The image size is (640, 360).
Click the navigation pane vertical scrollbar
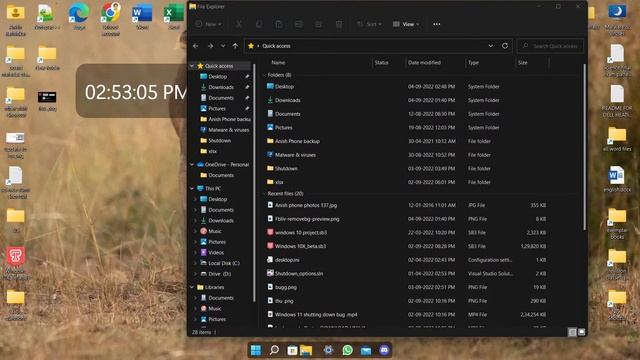254,182
